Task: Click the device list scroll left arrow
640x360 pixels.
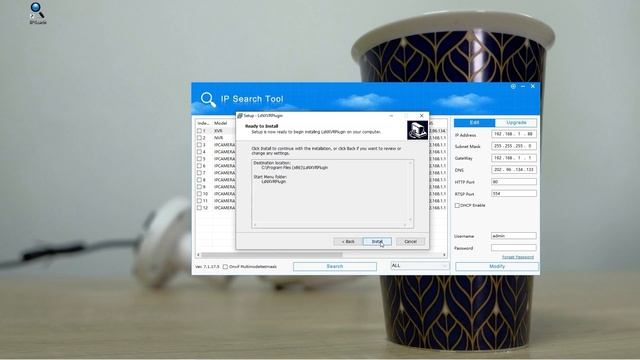Action: (x=198, y=255)
